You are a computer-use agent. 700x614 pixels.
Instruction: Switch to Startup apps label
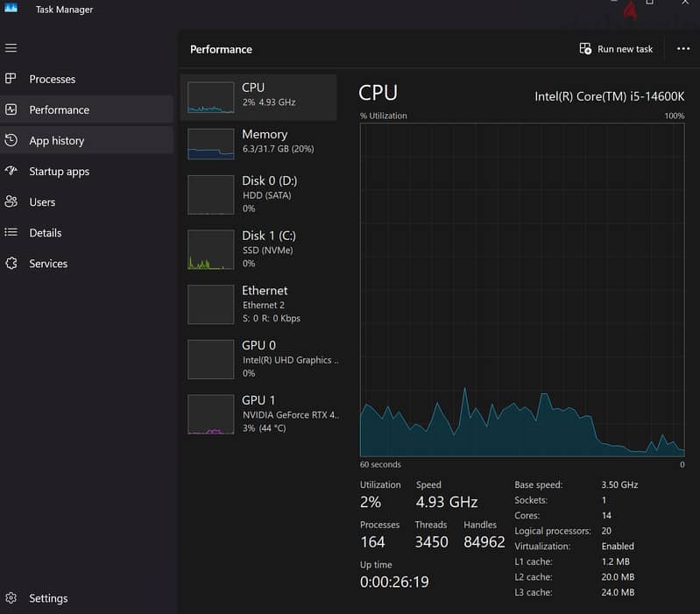coord(59,172)
